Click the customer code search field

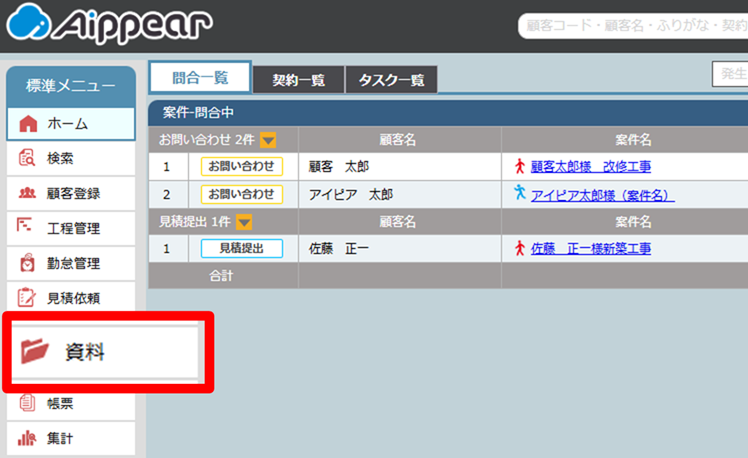point(632,25)
